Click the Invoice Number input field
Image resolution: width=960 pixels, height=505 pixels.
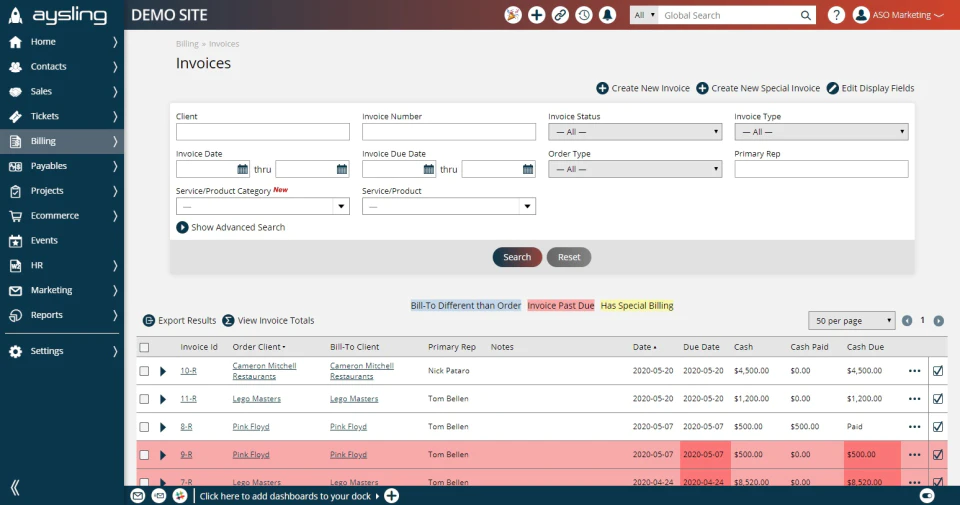point(449,132)
